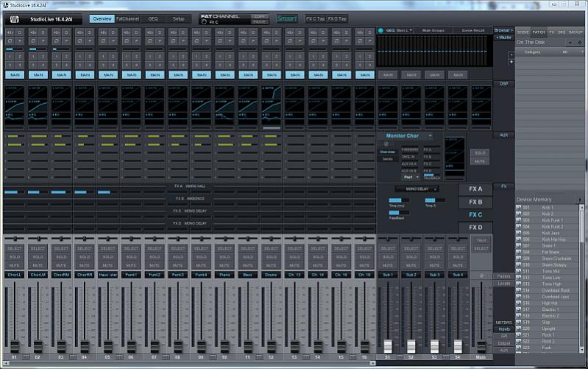Mute the Sub 3 subgroup
The image size is (588, 369).
click(434, 265)
